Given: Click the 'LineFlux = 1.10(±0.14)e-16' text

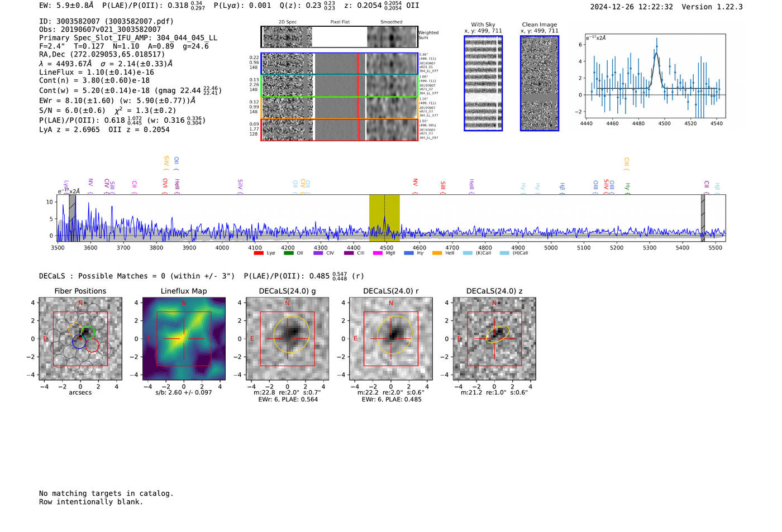Looking at the screenshot, I should [x=97, y=72].
